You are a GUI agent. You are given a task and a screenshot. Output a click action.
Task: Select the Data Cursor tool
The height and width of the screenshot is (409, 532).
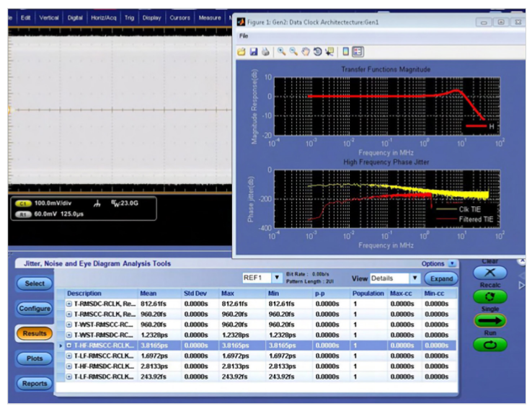329,52
